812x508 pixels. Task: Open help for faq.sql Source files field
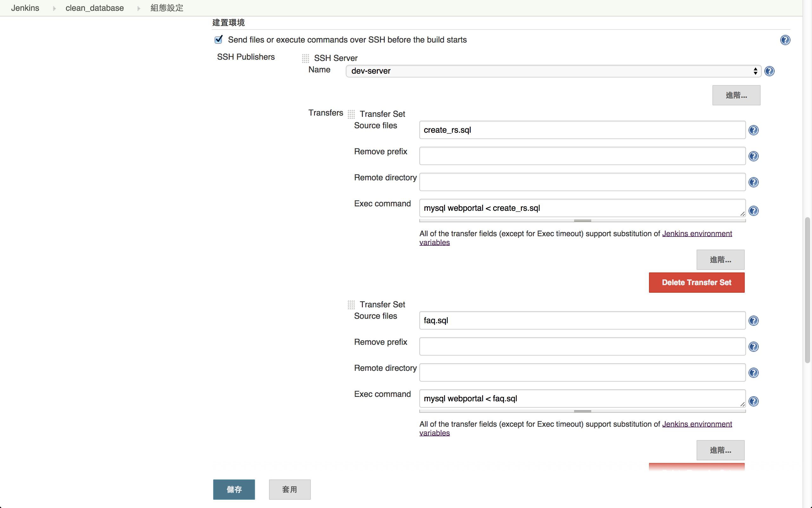754,321
